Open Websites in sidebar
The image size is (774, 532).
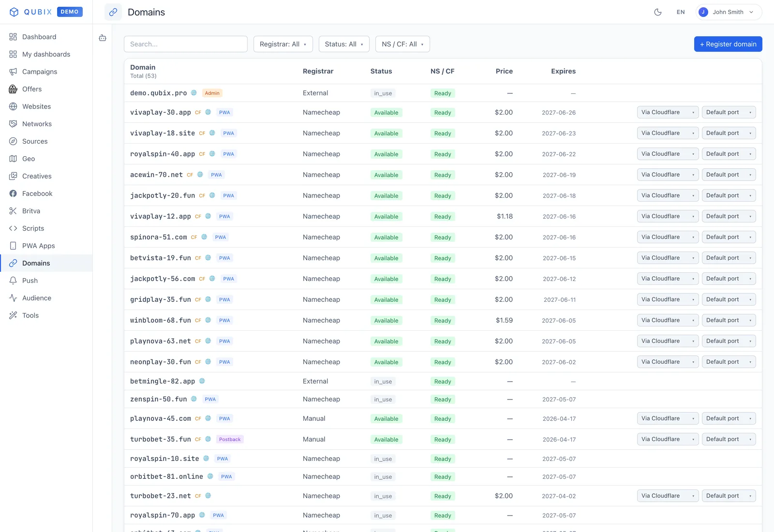[x=46, y=106]
